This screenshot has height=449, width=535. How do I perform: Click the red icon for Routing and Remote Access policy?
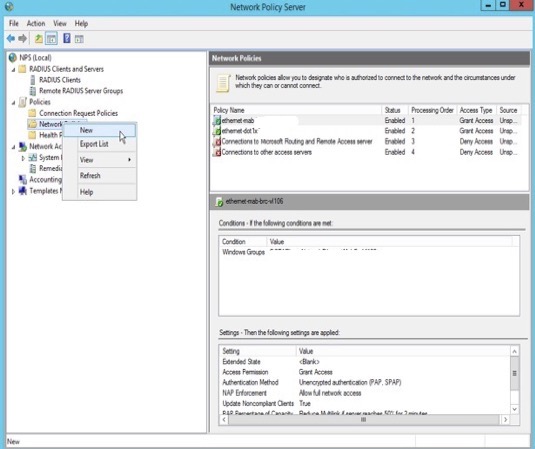[x=217, y=142]
